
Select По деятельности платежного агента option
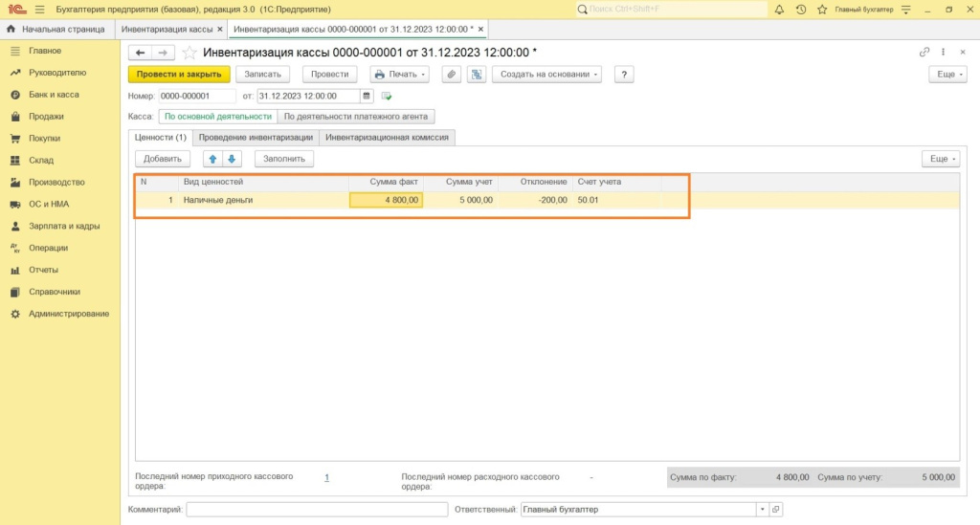pos(356,117)
